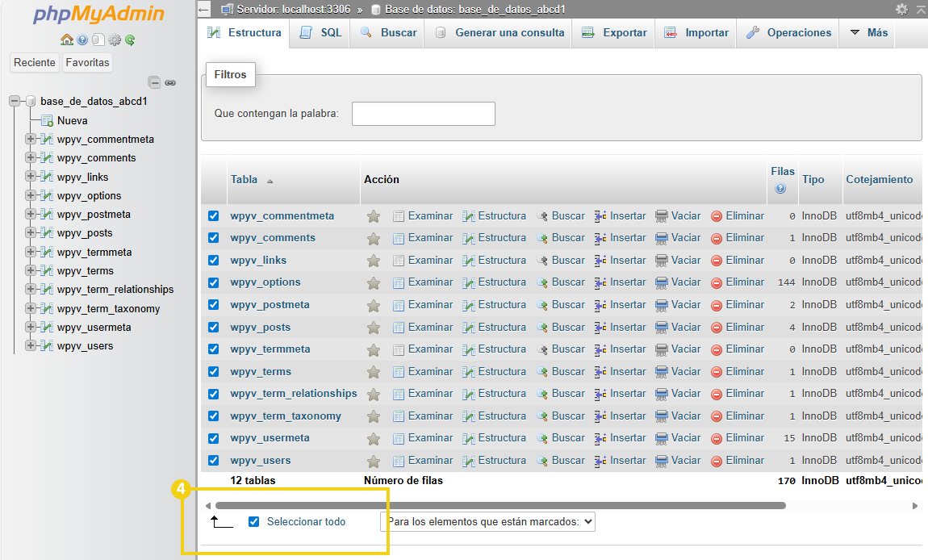The width and height of the screenshot is (928, 560).
Task: Switch to the Exportar tab
Action: pos(617,32)
